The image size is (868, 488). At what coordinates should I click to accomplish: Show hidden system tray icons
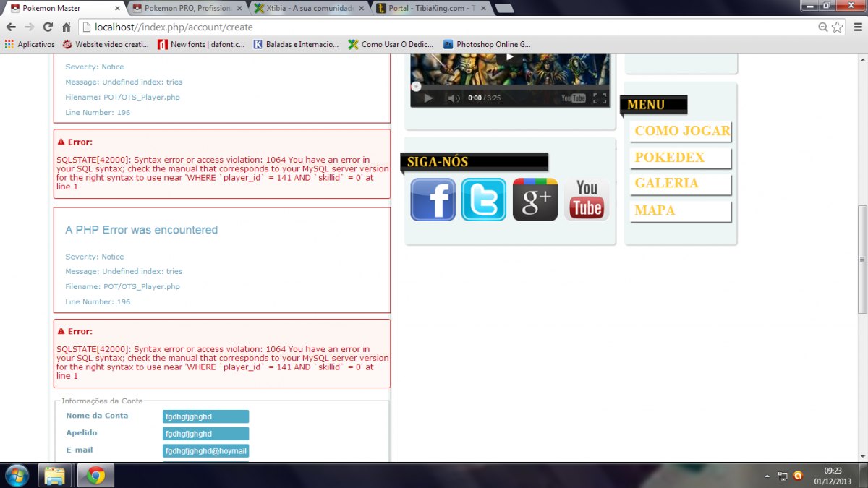pos(768,476)
